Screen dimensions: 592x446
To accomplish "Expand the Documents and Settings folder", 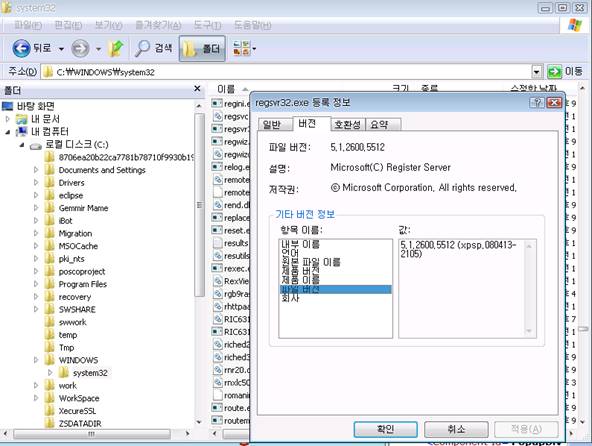I will coord(36,170).
